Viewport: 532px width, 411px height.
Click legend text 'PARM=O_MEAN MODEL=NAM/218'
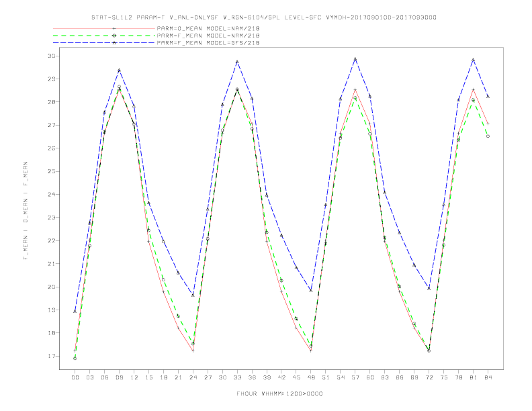pos(208,28)
